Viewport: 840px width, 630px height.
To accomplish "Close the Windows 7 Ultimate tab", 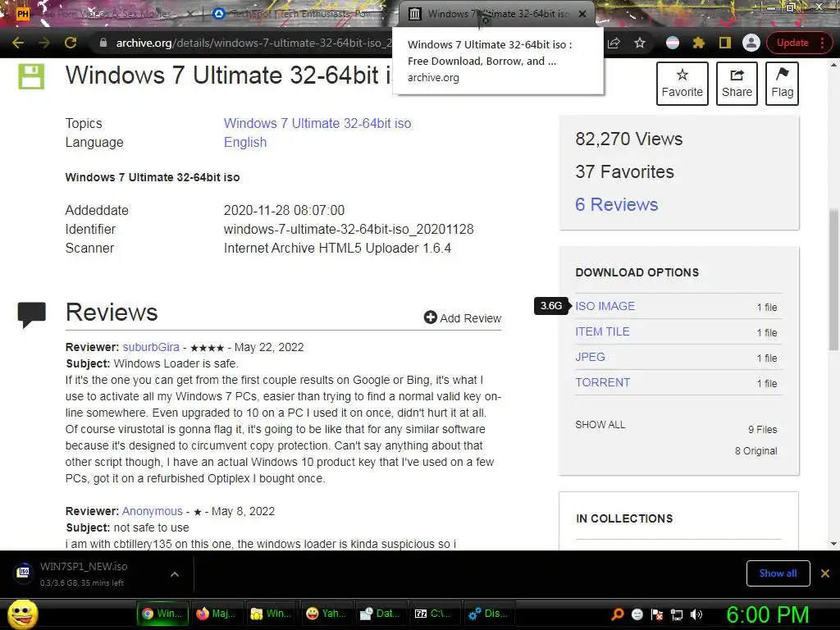I will pyautogui.click(x=582, y=14).
